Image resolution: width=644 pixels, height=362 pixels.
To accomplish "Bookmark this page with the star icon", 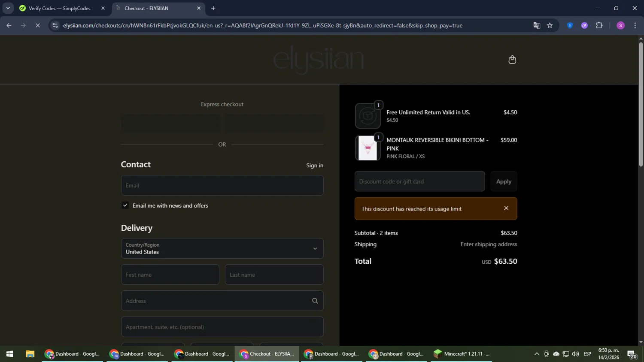I will (x=550, y=25).
